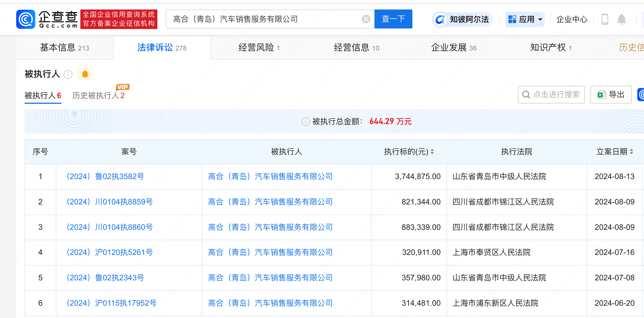This screenshot has width=644, height=318.
Task: Click info icon next to 被执行人 heading
Action: [x=68, y=74]
